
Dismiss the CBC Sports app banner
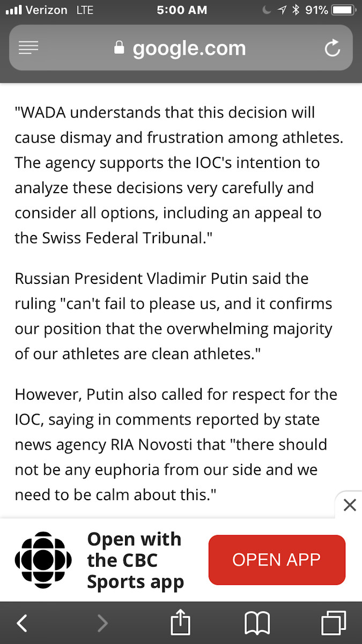[349, 505]
